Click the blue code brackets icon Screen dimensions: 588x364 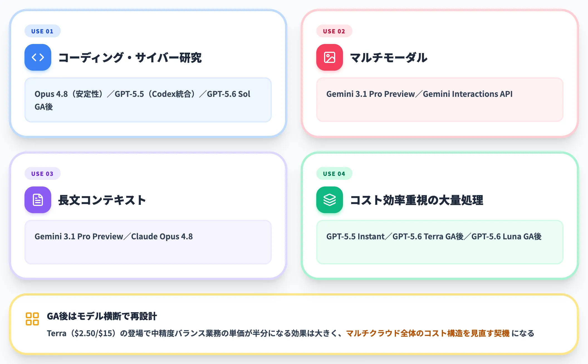tap(38, 57)
